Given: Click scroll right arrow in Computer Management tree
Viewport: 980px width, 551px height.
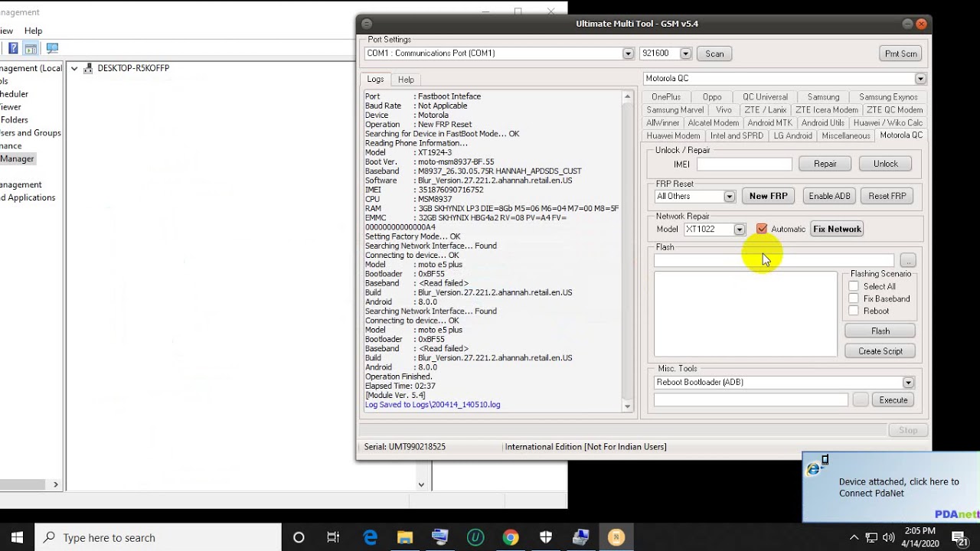Looking at the screenshot, I should click(x=56, y=484).
